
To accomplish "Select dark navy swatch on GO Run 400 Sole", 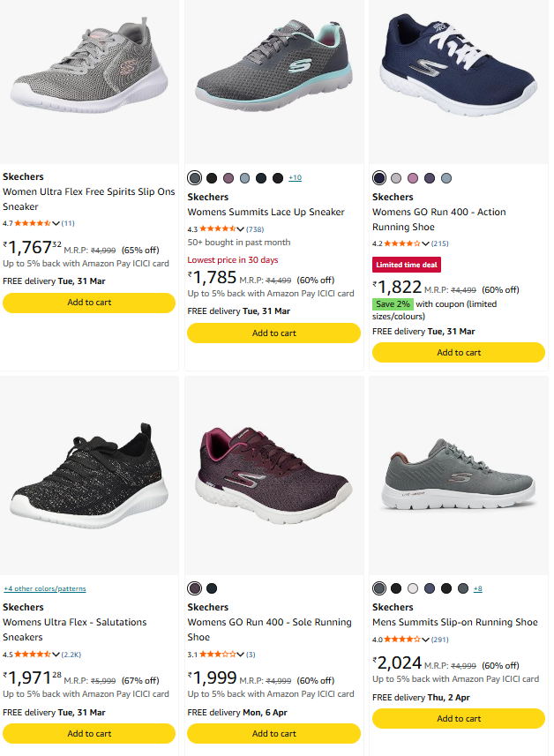I will click(x=212, y=588).
